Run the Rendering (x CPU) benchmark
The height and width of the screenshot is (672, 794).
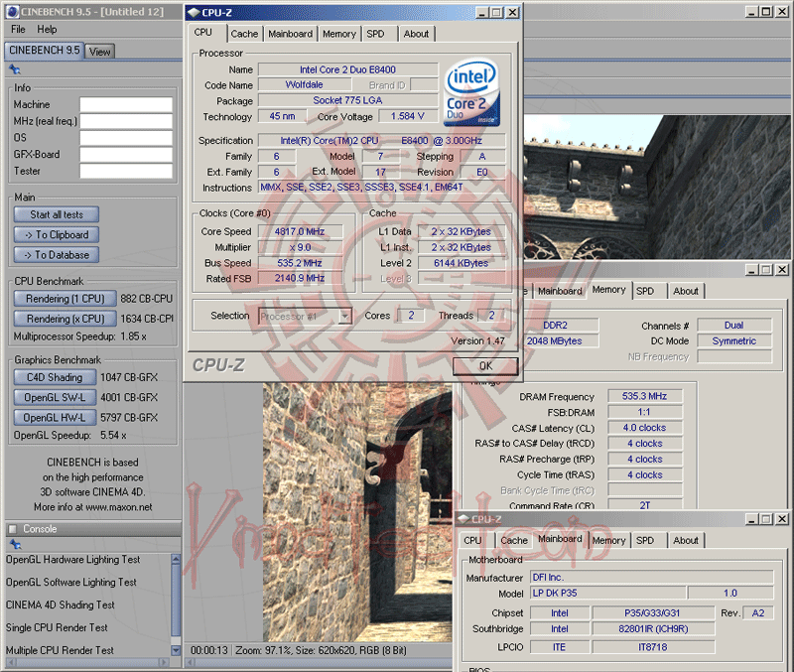(65, 319)
